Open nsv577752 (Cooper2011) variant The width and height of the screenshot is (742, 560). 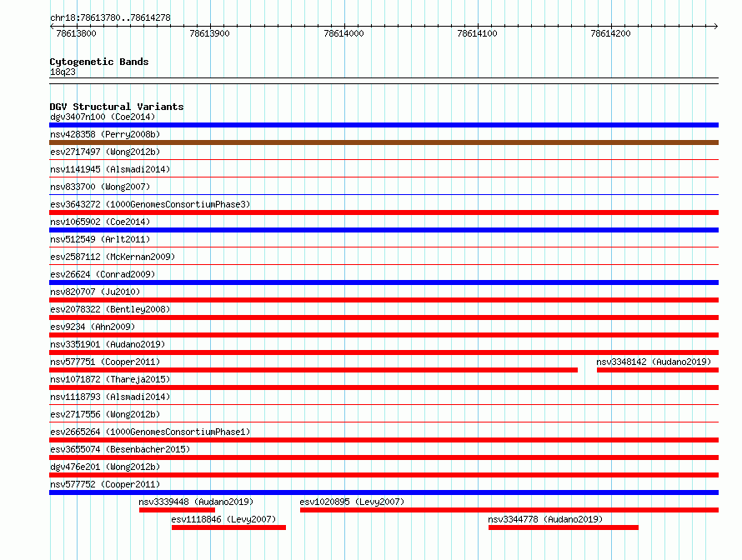105,484
